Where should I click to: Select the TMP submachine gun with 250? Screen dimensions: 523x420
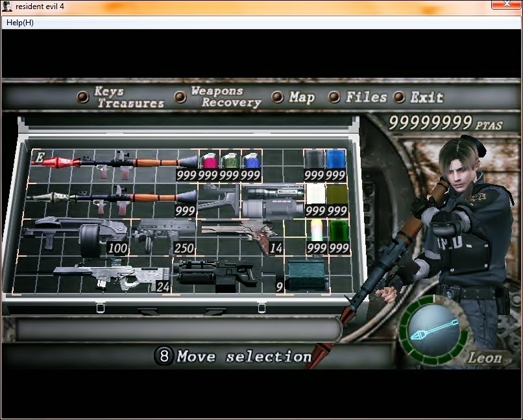164,237
